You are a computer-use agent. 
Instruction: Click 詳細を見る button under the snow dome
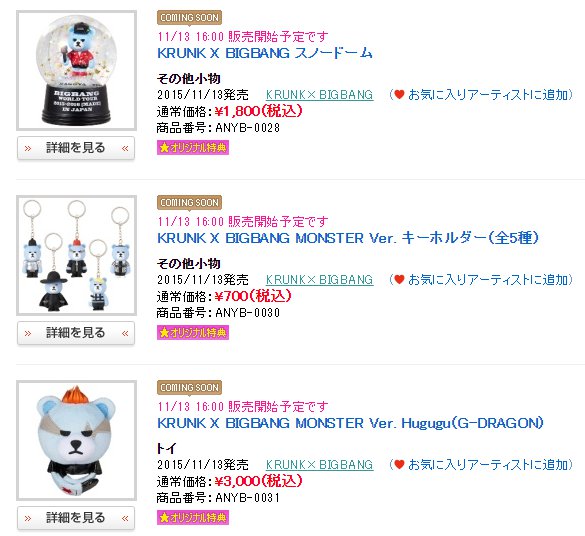point(76,148)
